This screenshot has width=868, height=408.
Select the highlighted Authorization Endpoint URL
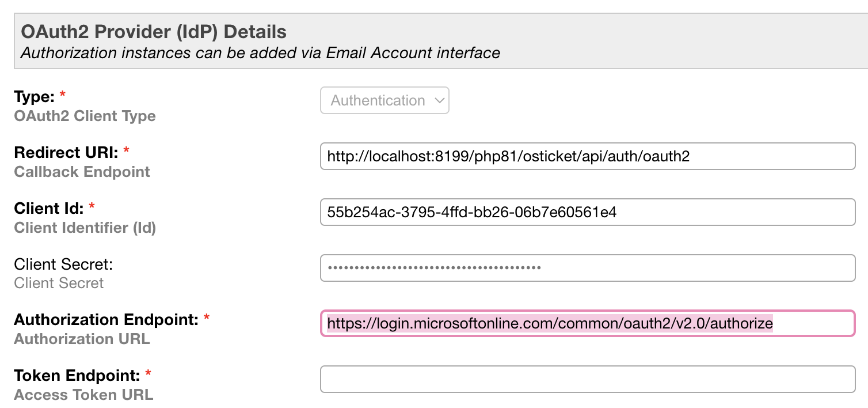[550, 323]
